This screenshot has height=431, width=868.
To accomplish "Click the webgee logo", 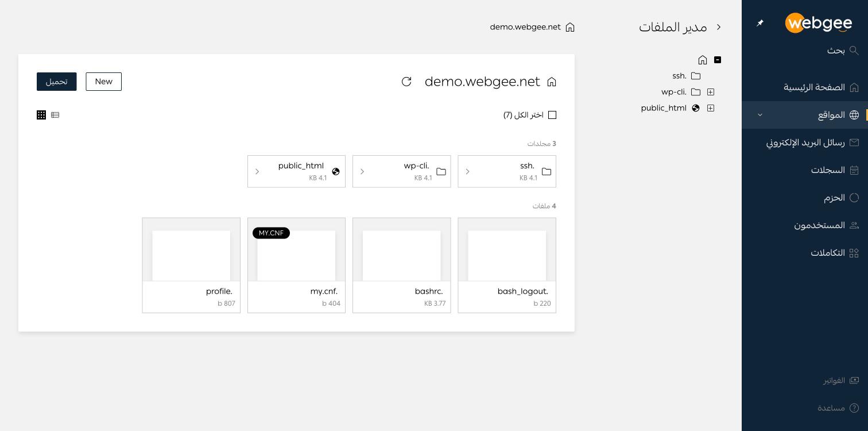I will [x=818, y=23].
